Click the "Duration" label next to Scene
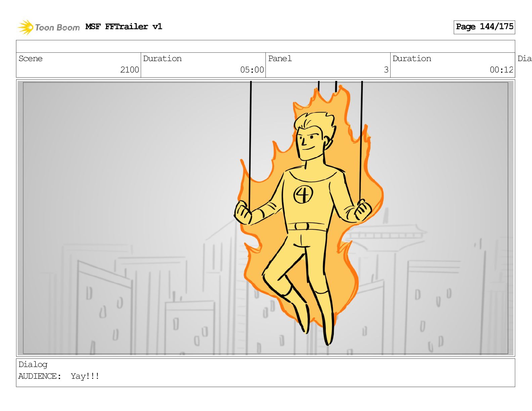The image size is (532, 411). [162, 58]
